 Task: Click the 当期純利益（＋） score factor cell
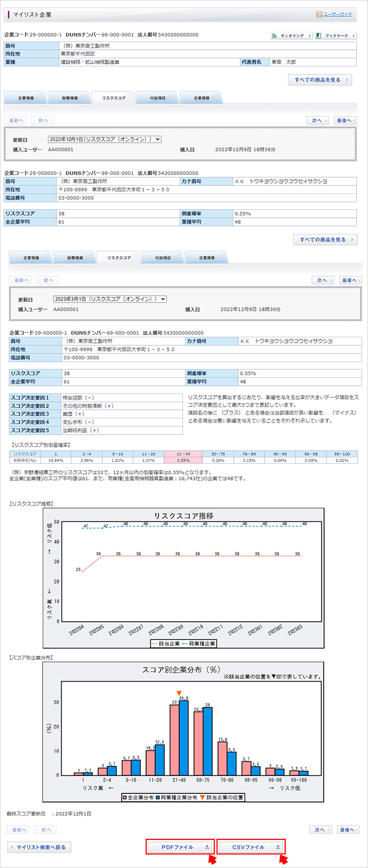click(x=122, y=430)
